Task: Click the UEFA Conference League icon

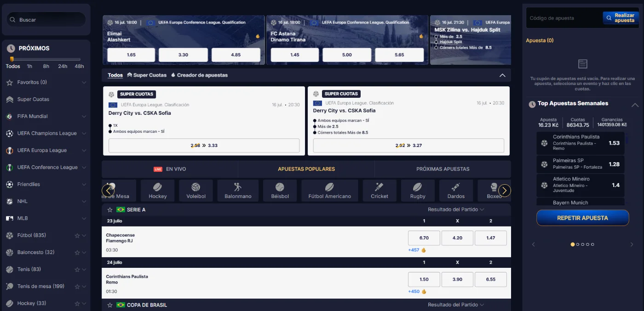Action: pos(10,167)
